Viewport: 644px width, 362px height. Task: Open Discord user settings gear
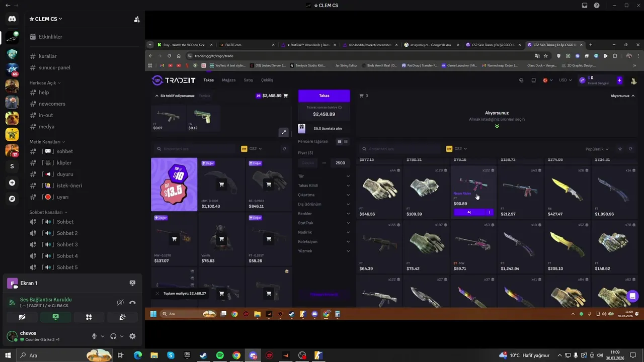[132, 336]
